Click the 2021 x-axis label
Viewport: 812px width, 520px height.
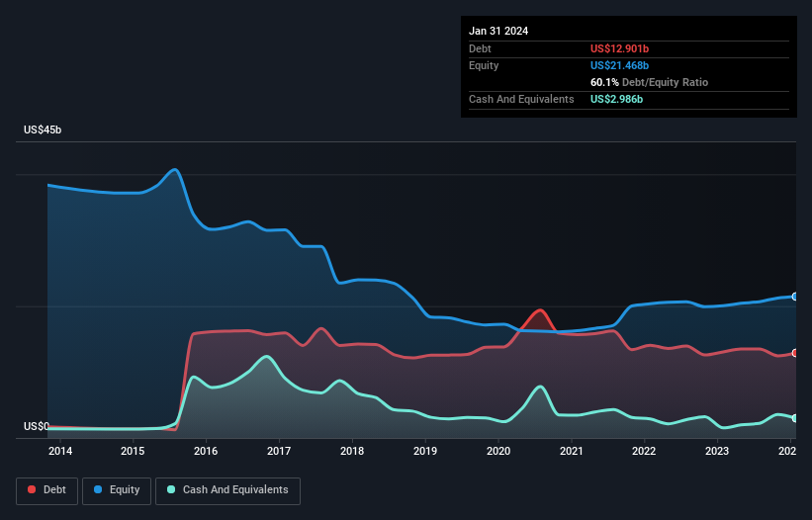pyautogui.click(x=572, y=451)
